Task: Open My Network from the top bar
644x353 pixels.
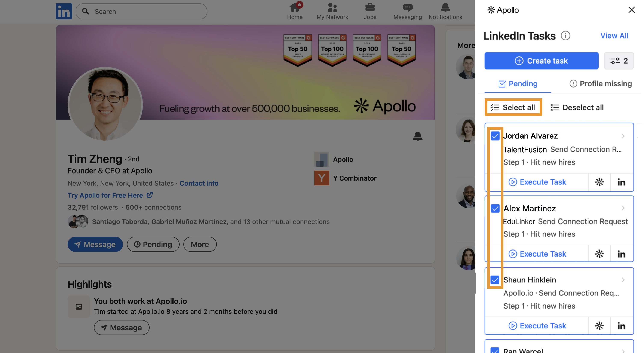Action: coord(332,11)
